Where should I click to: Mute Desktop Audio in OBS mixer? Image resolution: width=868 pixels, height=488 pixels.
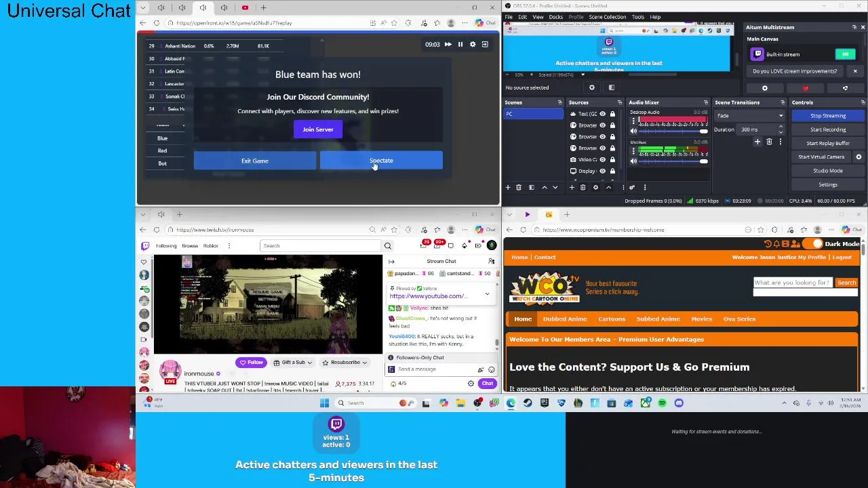[x=633, y=131]
